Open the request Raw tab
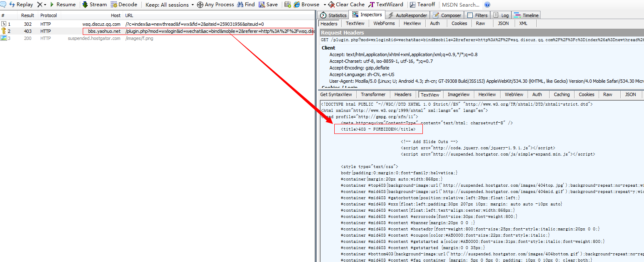The width and height of the screenshot is (644, 262). coord(481,24)
